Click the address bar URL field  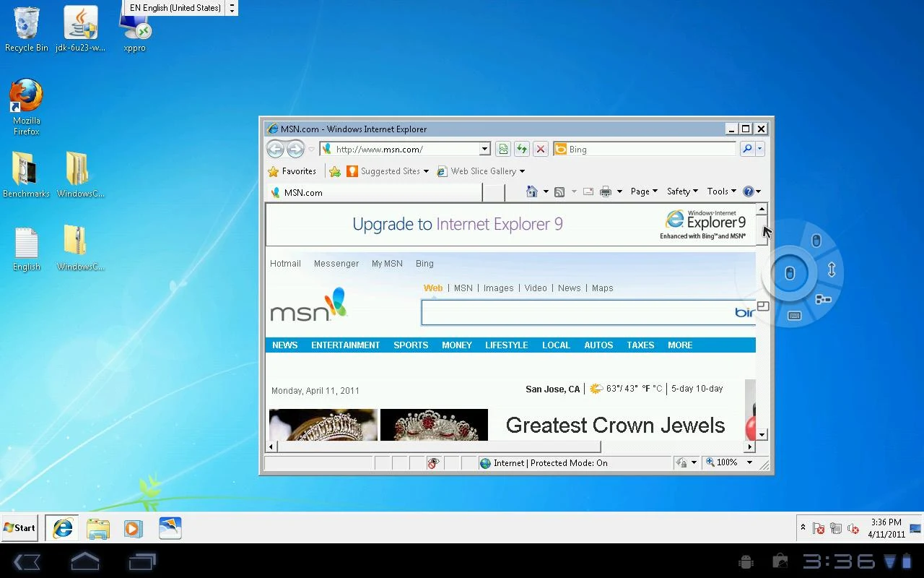(406, 150)
